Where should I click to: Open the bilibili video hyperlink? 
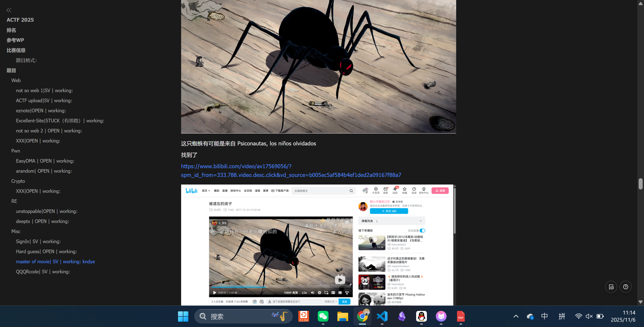(x=236, y=166)
